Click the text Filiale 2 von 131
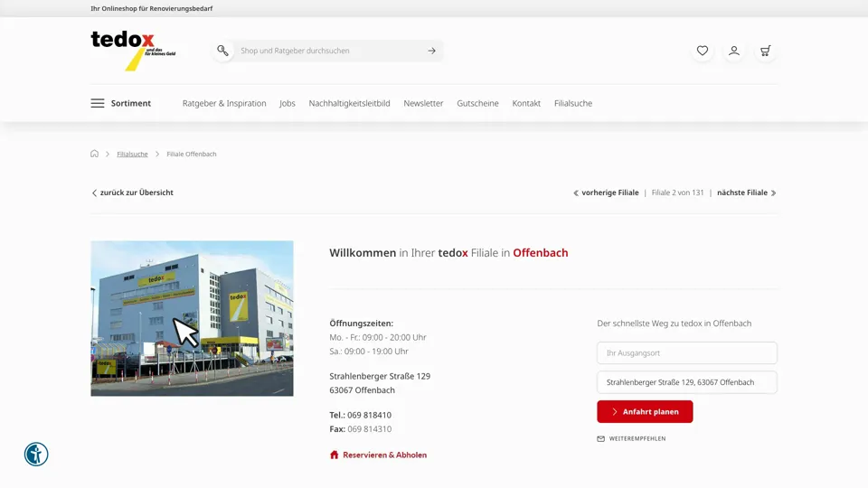Image resolution: width=868 pixels, height=488 pixels. pyautogui.click(x=677, y=192)
